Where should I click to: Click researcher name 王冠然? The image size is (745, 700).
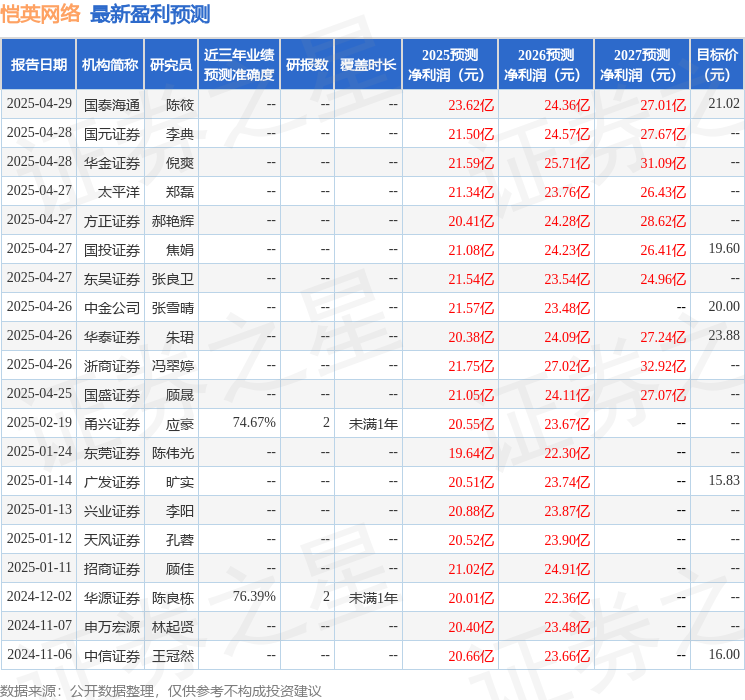click(x=172, y=656)
